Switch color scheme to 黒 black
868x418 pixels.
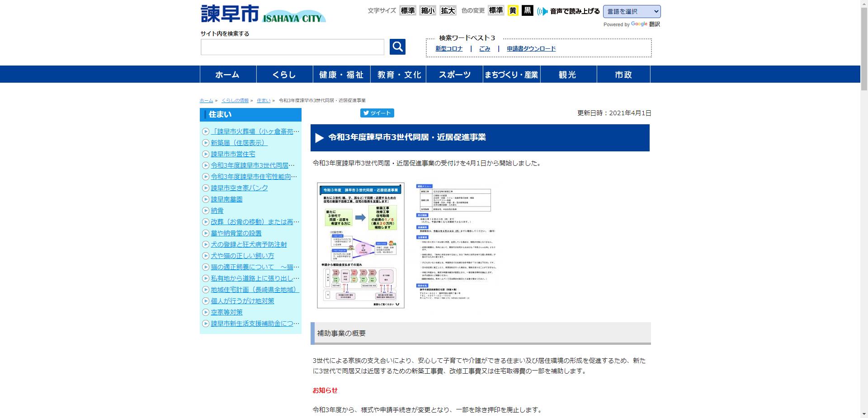click(527, 10)
